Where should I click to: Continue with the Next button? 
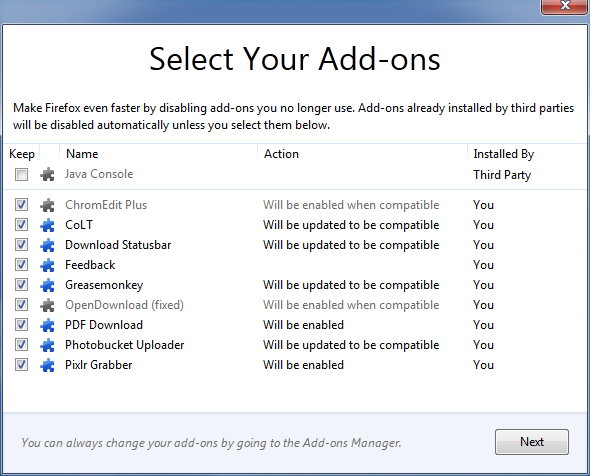[532, 442]
